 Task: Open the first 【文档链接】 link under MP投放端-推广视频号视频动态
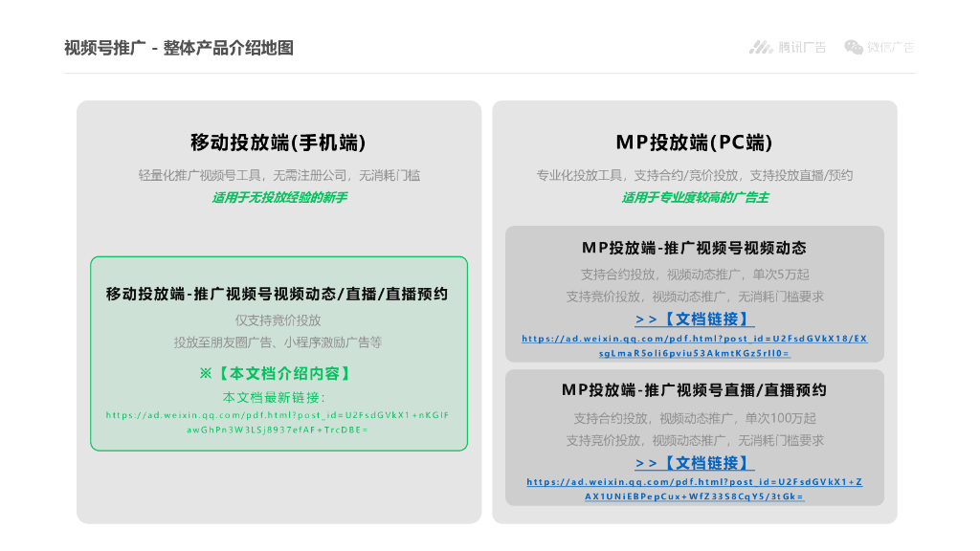(x=695, y=320)
